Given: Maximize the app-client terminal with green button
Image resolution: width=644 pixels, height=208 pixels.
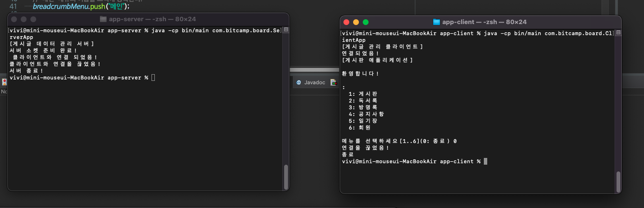Looking at the screenshot, I should 366,22.
